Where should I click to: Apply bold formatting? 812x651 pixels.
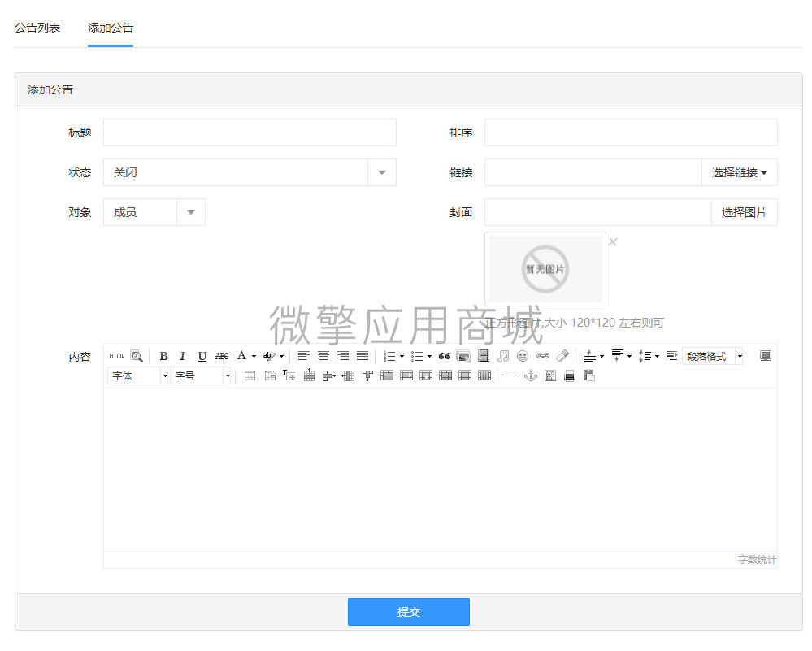pos(163,356)
